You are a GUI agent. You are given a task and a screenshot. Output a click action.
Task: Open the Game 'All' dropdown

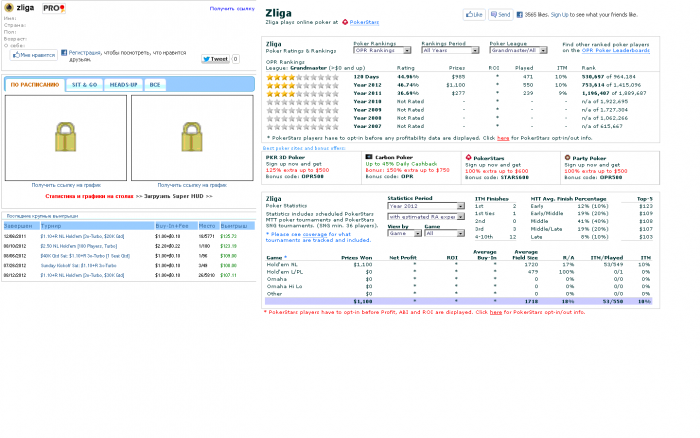coord(445,234)
